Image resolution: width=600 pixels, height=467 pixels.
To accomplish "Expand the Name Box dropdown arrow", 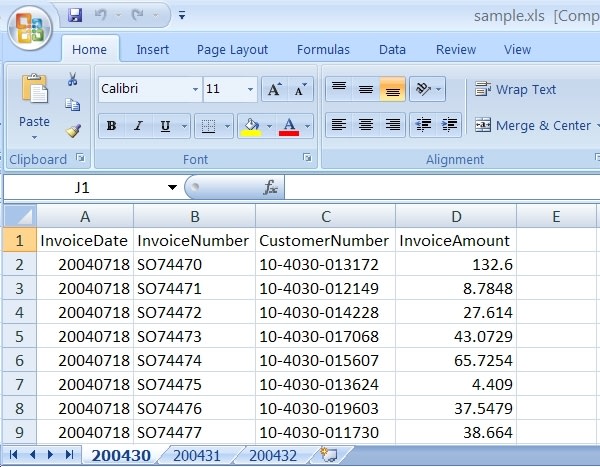I will tap(172, 188).
